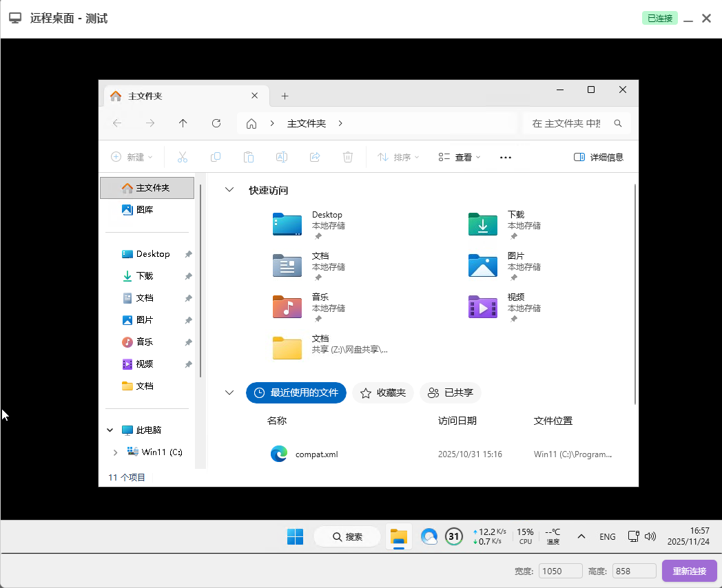Collapse the 快速访问 section
The height and width of the screenshot is (588, 722).
click(x=229, y=190)
